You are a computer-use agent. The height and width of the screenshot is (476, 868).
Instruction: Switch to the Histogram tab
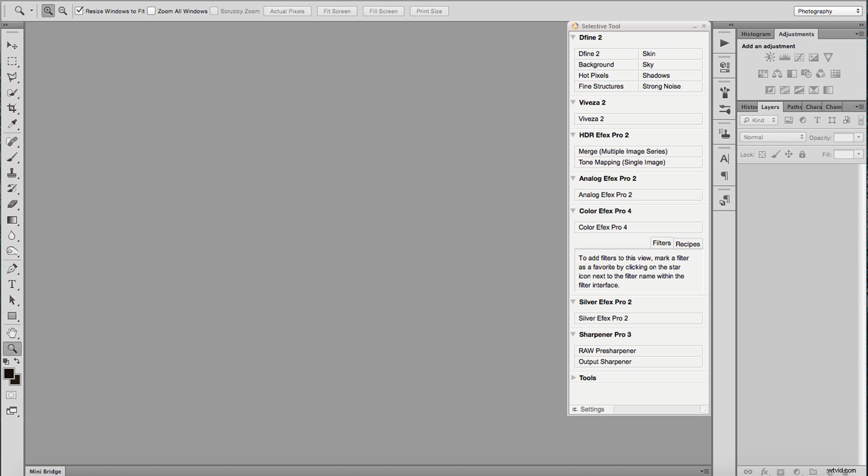pos(756,34)
